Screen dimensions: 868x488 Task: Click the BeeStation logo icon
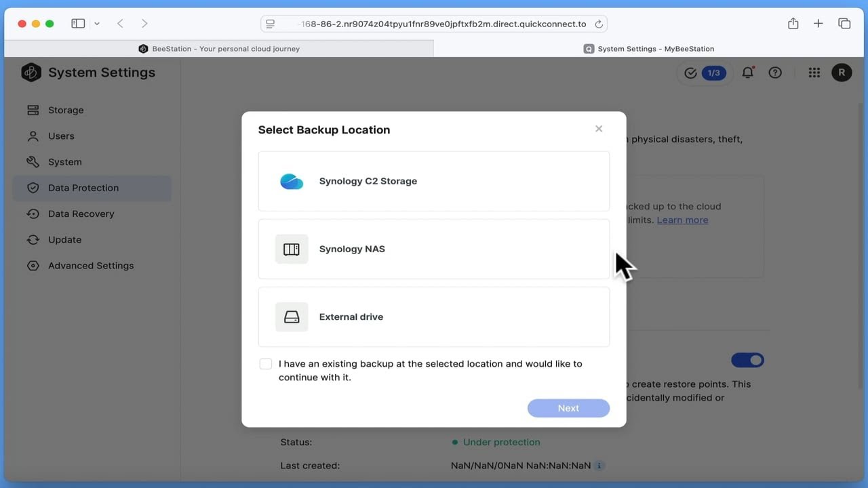(x=31, y=73)
